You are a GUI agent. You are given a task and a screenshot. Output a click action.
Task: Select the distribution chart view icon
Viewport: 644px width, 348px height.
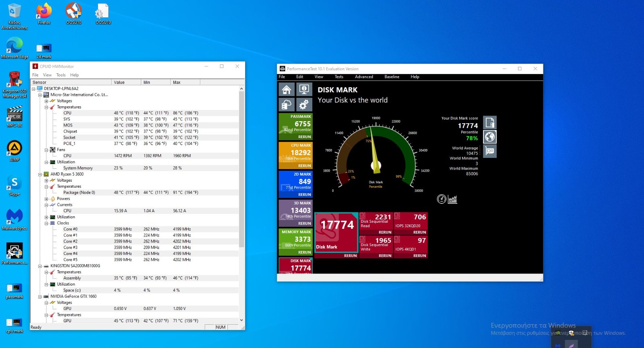click(452, 199)
